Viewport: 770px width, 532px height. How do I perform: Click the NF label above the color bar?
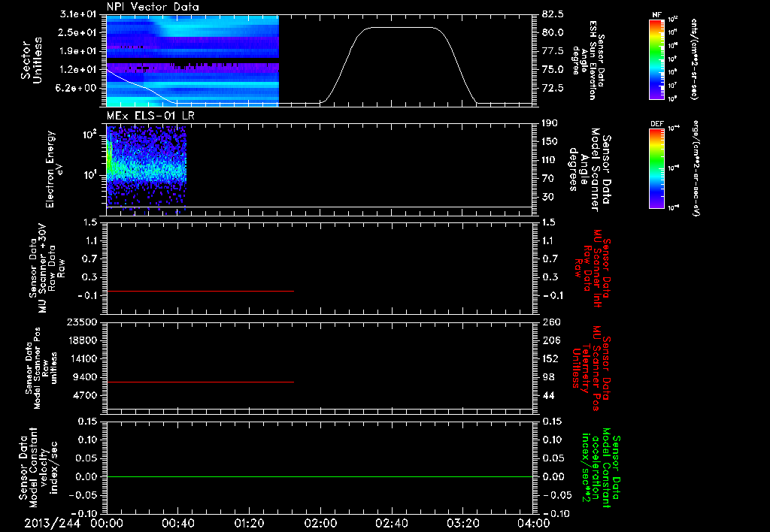click(x=656, y=15)
